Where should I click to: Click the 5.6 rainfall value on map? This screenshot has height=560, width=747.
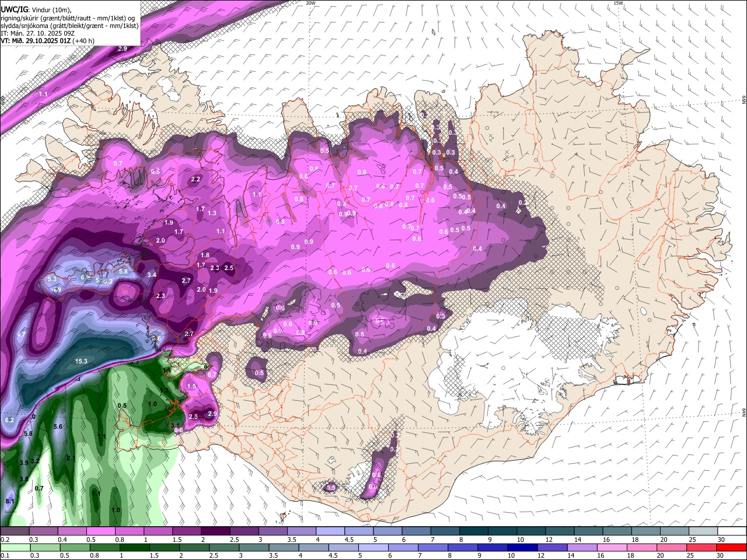[x=58, y=426]
